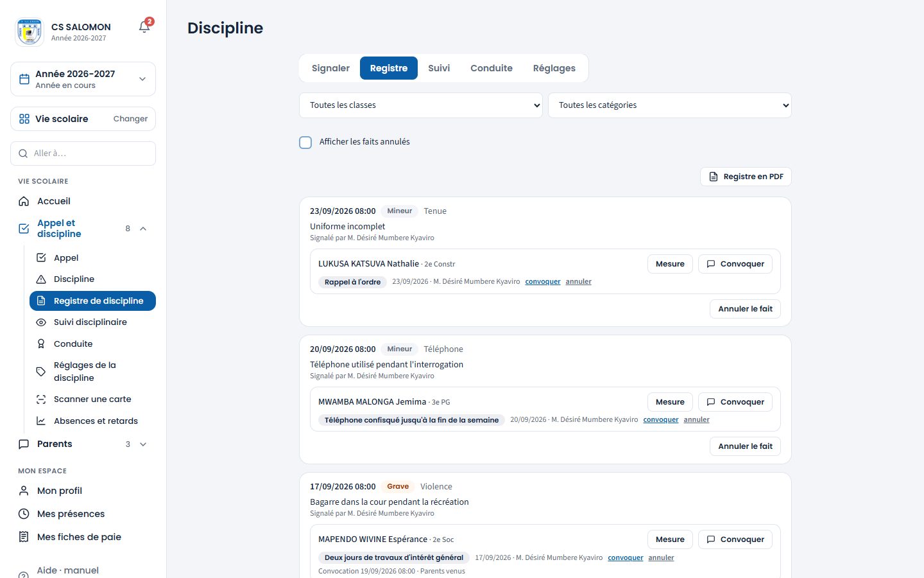Click the Mes fiches de paie icon
This screenshot has width=924, height=578.
(x=24, y=537)
